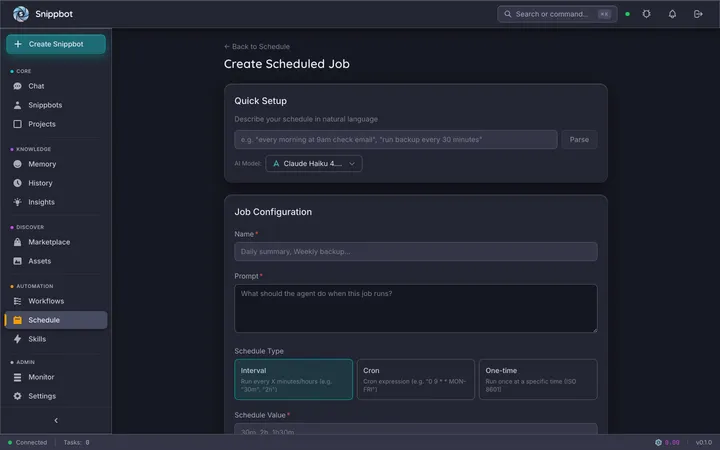Select the One-time schedule type
720x450 pixels.
click(538, 379)
